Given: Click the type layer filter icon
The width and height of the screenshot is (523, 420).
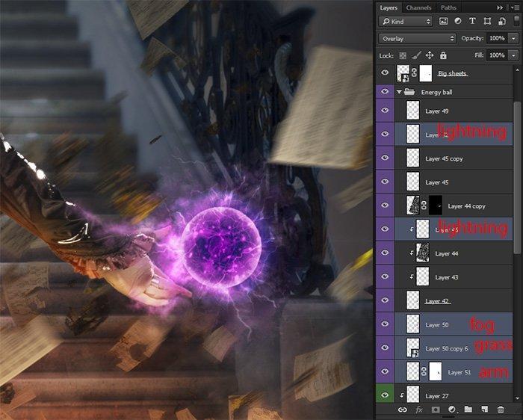Looking at the screenshot, I should click(x=473, y=22).
